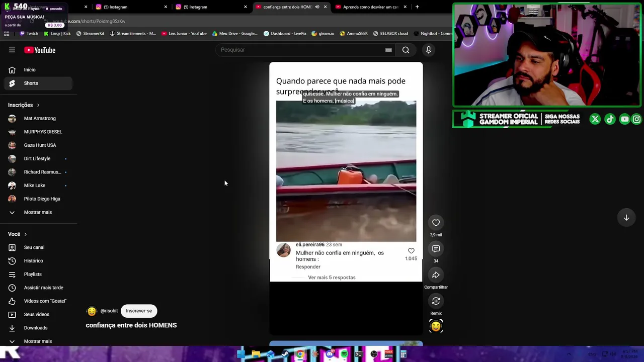The height and width of the screenshot is (362, 644).
Task: Open Mike Lake channel
Action: coord(38,186)
